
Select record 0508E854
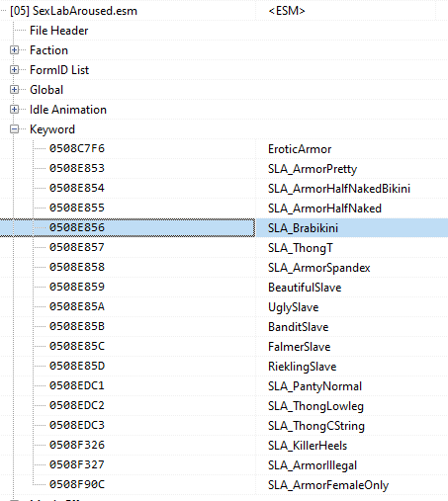(x=77, y=188)
